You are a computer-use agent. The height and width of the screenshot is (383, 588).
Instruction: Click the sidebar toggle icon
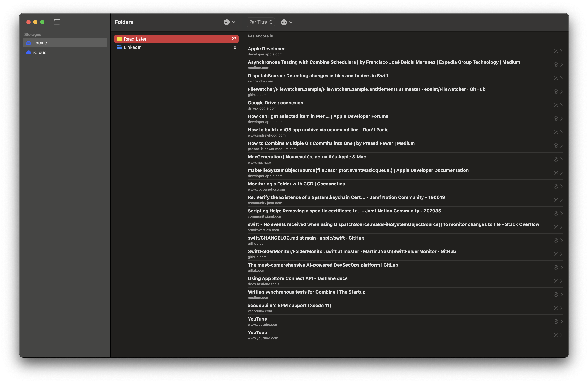[x=56, y=21]
